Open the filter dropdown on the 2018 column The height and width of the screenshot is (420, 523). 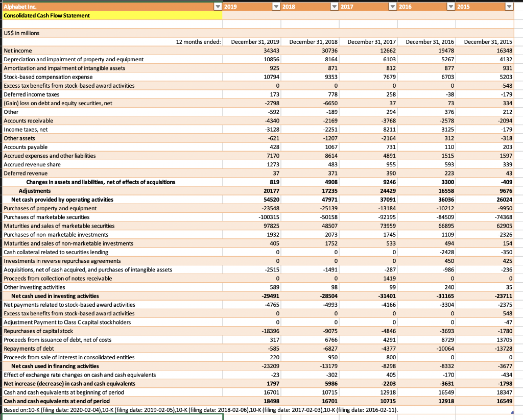(336, 6)
